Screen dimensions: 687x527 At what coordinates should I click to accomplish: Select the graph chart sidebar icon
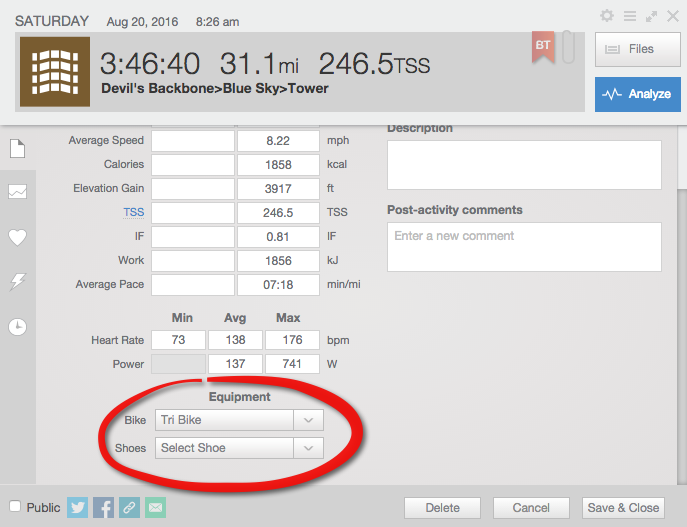(18, 191)
